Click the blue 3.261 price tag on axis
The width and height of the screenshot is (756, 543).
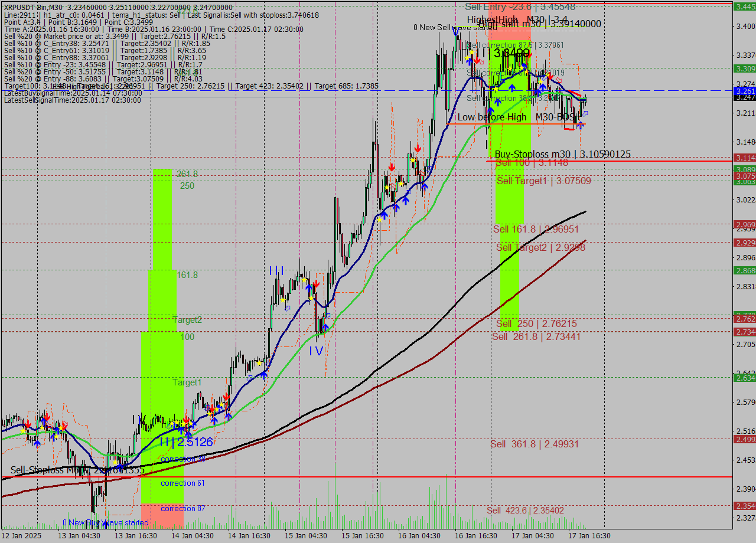click(x=744, y=91)
